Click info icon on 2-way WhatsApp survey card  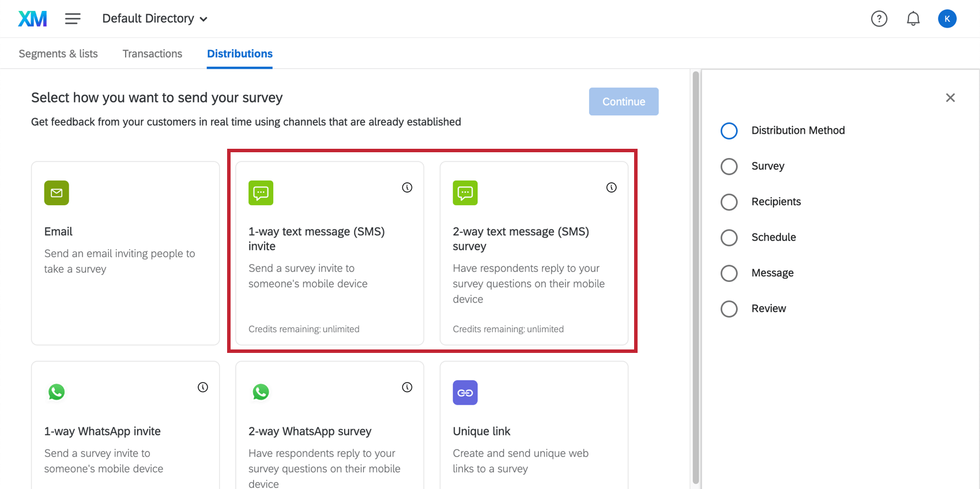pyautogui.click(x=407, y=388)
